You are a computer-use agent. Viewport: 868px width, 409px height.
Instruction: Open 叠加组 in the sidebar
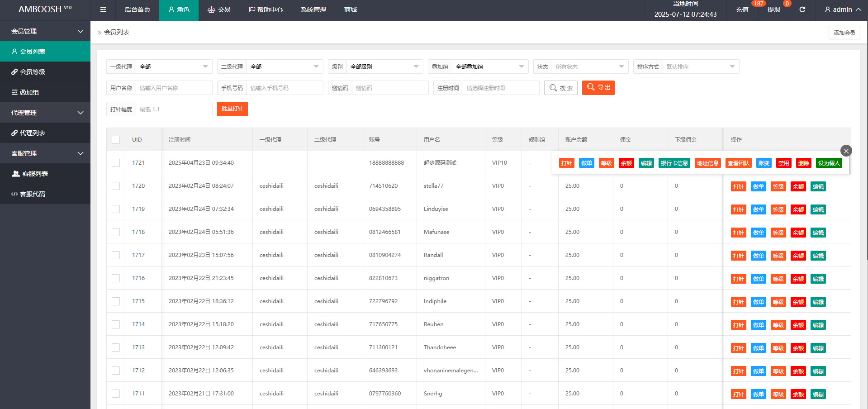[x=45, y=92]
